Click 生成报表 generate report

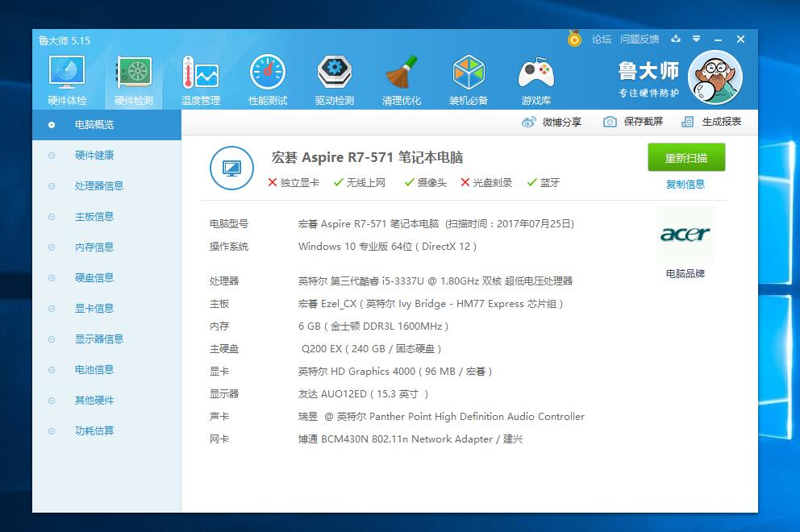point(722,122)
